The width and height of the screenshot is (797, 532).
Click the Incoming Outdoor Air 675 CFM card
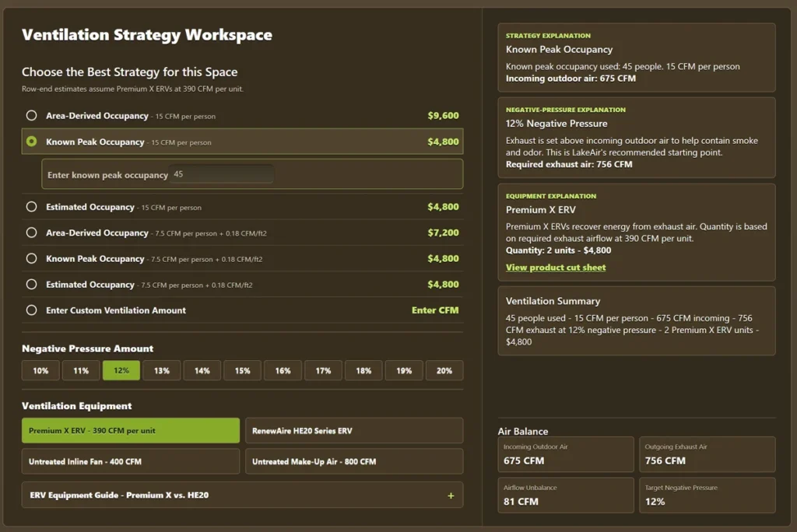(566, 454)
